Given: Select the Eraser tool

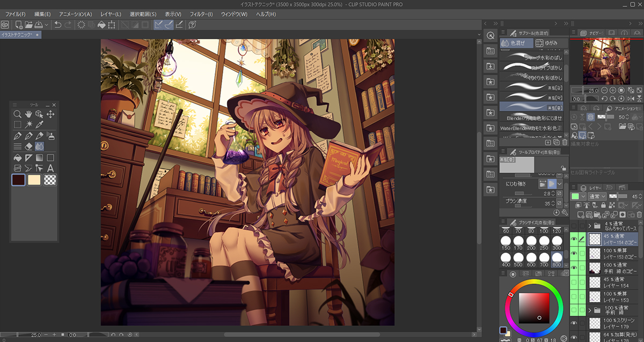Looking at the screenshot, I should tap(28, 146).
